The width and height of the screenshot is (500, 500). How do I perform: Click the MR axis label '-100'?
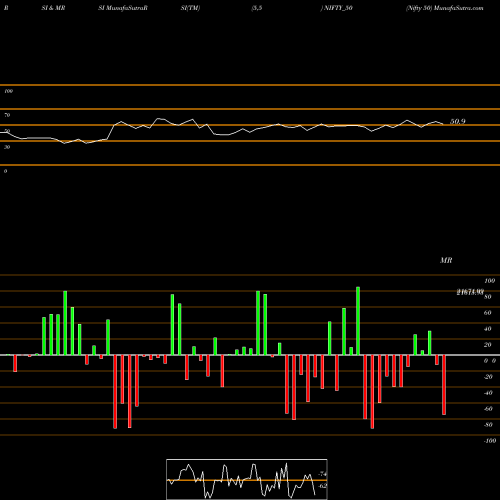(x=490, y=441)
